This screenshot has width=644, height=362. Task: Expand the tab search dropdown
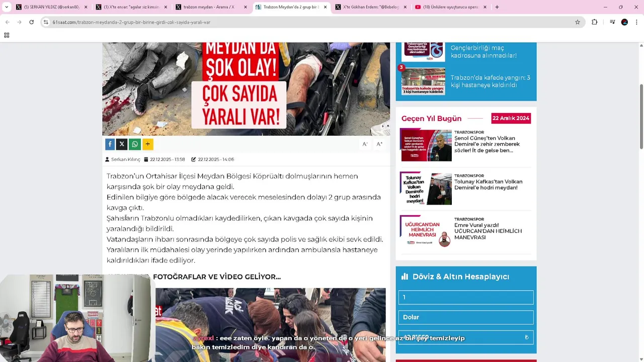tap(7, 7)
